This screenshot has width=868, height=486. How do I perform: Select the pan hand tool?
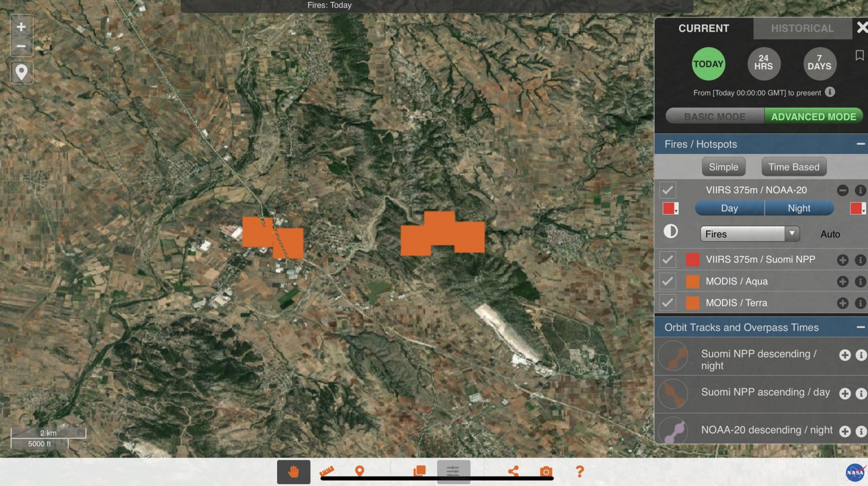(293, 472)
